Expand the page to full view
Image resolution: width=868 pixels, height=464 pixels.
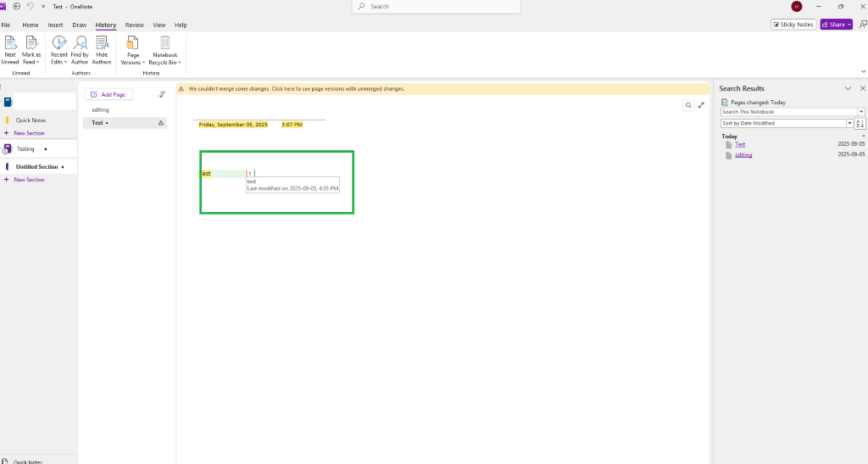701,105
